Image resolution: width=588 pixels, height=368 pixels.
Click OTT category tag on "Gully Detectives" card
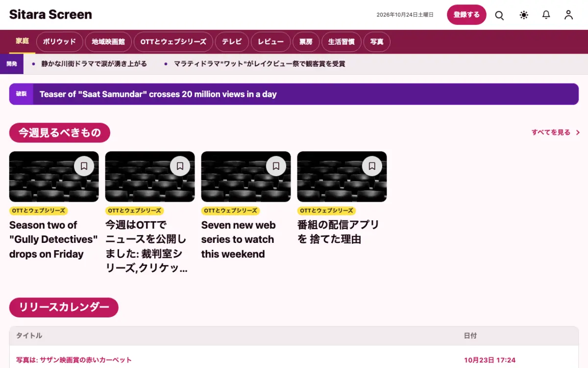38,210
